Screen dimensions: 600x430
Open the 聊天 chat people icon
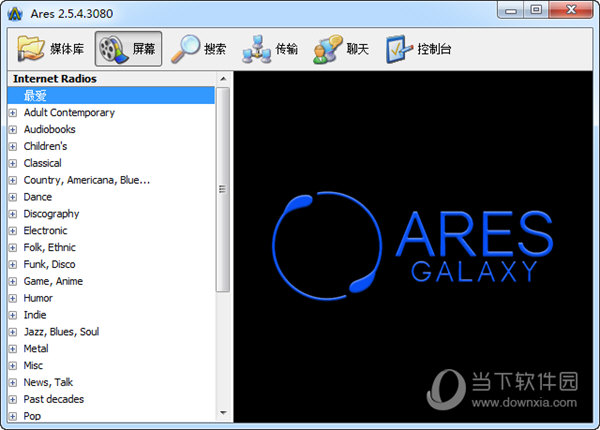tap(328, 49)
